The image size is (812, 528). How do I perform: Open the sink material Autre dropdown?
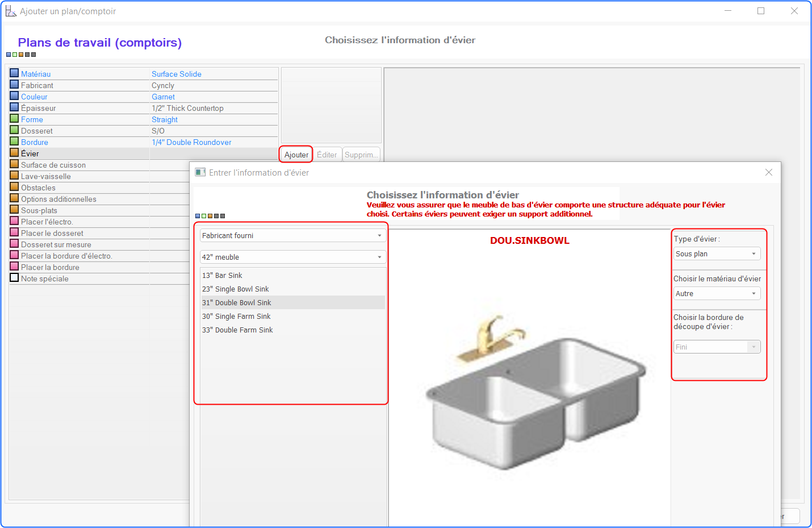coord(717,294)
